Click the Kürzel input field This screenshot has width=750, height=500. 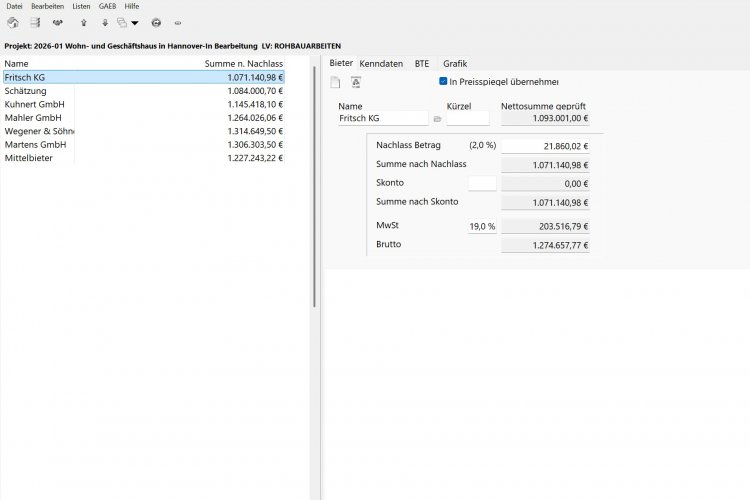468,118
